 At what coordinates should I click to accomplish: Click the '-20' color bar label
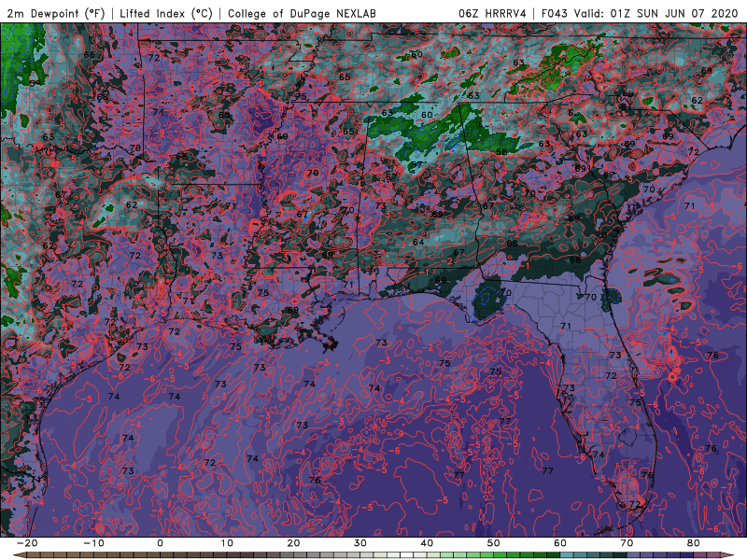pos(27,543)
